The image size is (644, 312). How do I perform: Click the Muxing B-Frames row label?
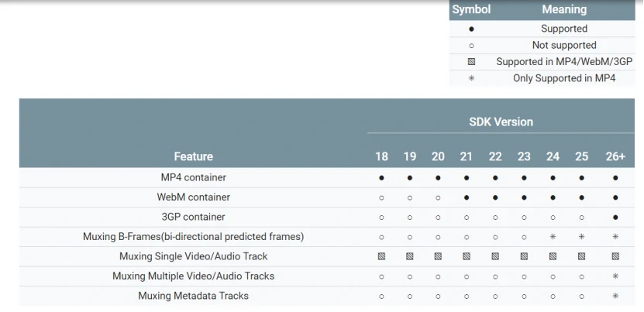point(193,237)
